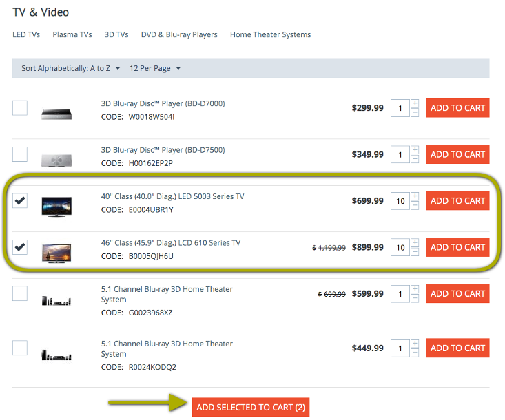Decrease quantity for BD-D7500 Blu-ray player
Viewport: 505px width, 420px height.
415,159
